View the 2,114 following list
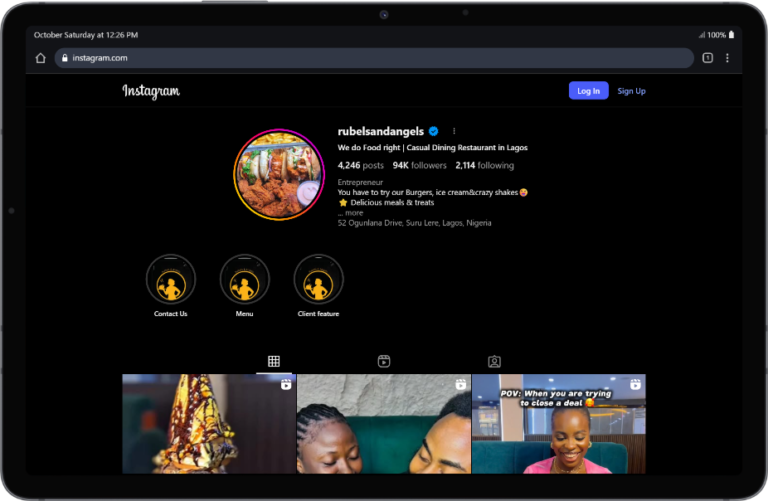Image resolution: width=768 pixels, height=501 pixels. point(484,165)
